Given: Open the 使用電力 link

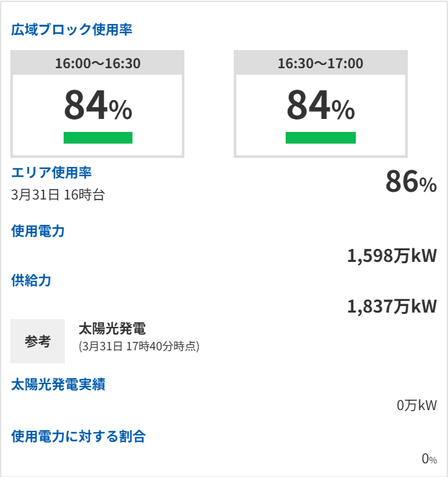Looking at the screenshot, I should pos(38,231).
